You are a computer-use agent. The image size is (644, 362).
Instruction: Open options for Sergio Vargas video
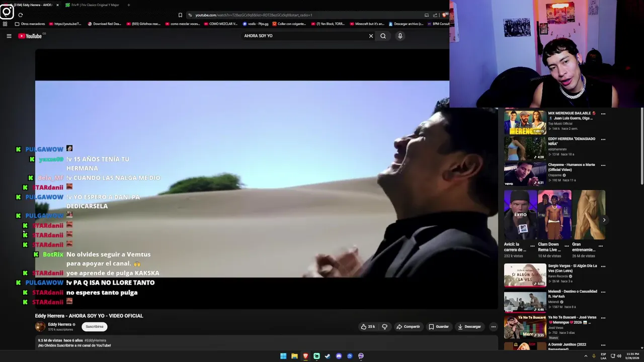(603, 266)
